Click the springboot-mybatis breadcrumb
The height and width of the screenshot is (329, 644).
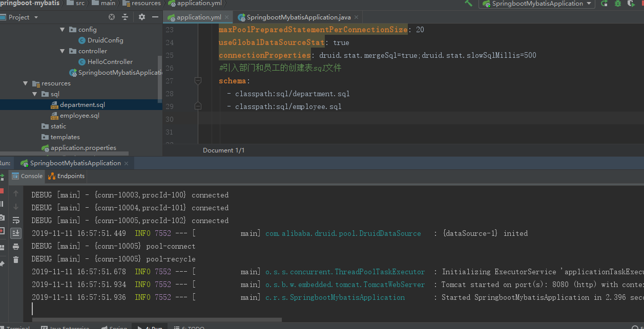click(30, 3)
